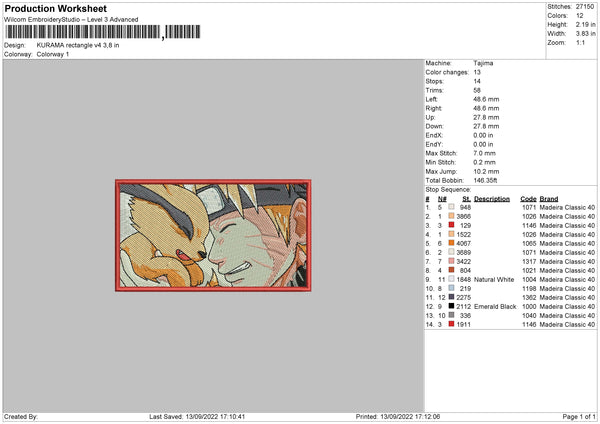Click the Height value 2.19 in
This screenshot has height=424, width=600.
(x=585, y=24)
